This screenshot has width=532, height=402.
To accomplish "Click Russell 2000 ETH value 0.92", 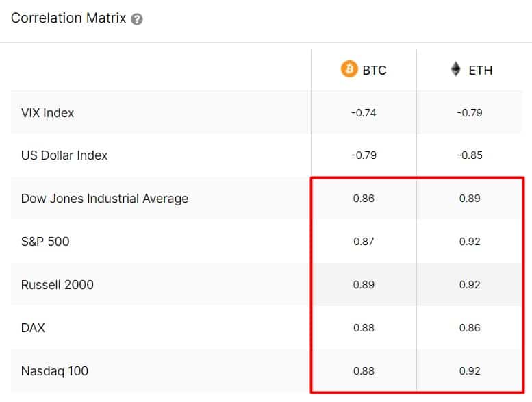I will click(470, 285).
